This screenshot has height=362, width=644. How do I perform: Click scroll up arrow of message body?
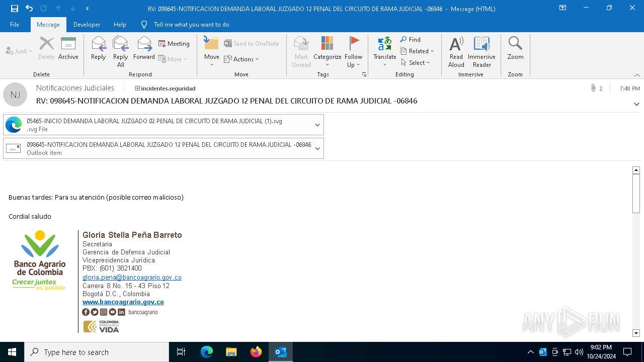[636, 170]
